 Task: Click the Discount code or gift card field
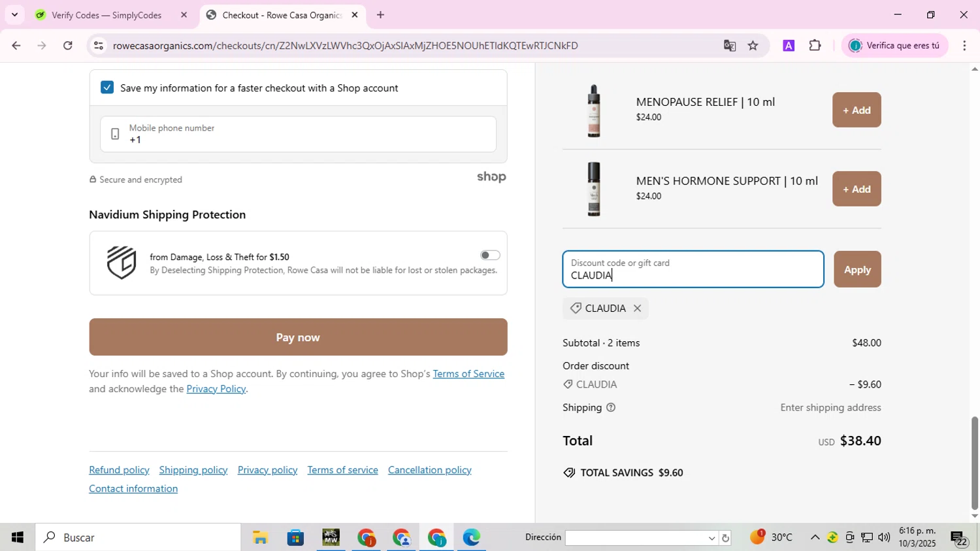coord(693,269)
